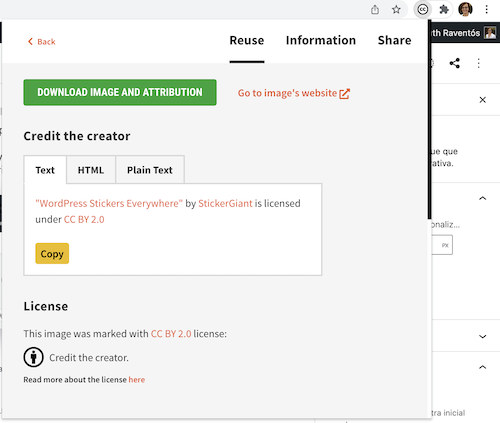The width and height of the screenshot is (500, 423).
Task: Open the Information tab
Action: tap(321, 40)
